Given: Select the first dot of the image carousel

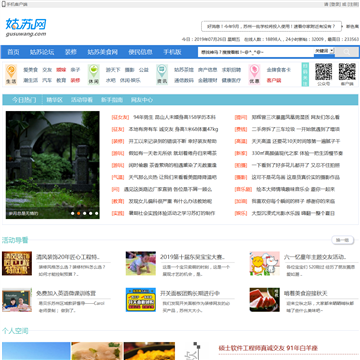Looking at the screenshot, I should pos(72,213).
